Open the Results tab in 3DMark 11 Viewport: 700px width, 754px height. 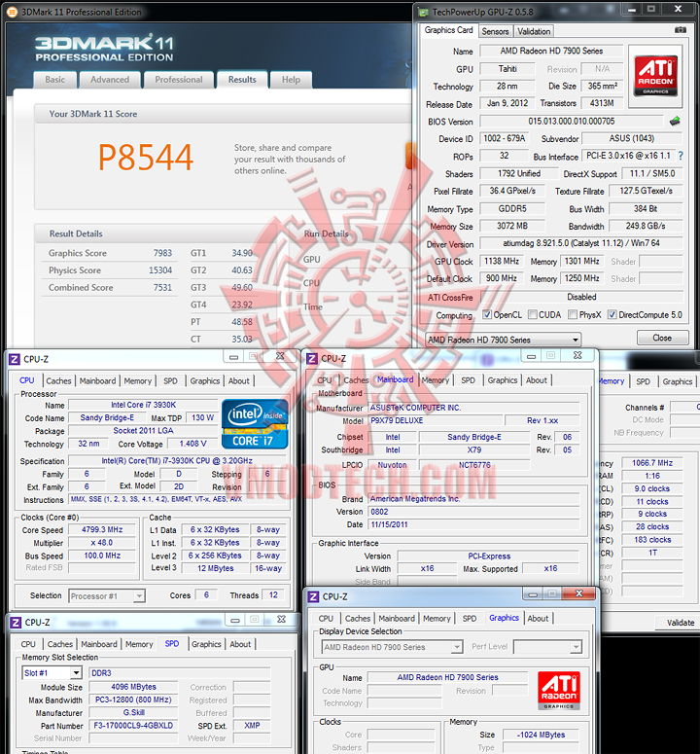(242, 80)
